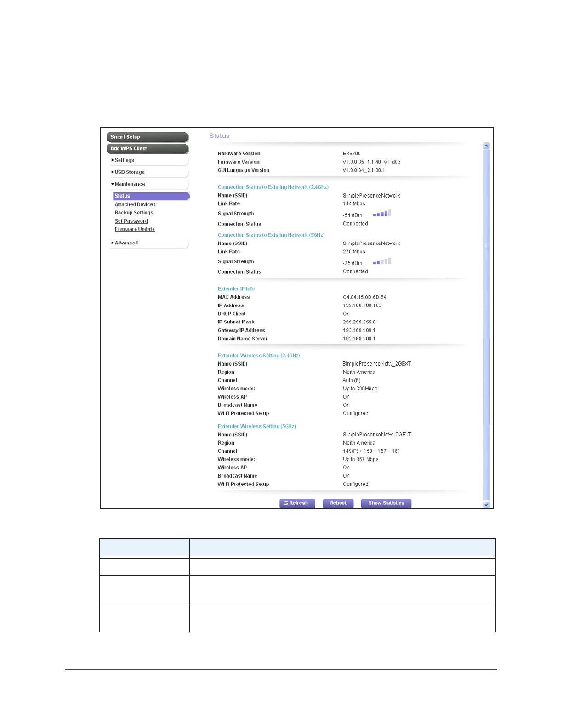Open the Attached Devices page

pos(135,204)
